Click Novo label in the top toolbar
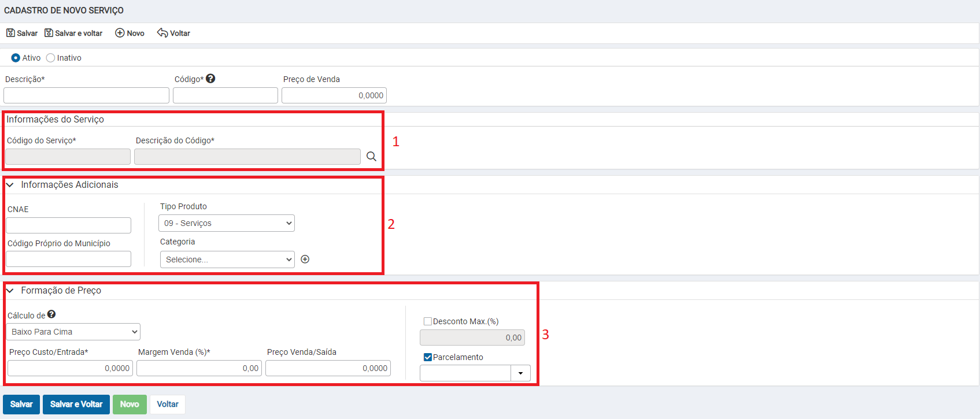Viewport: 980px width, 419px height. tap(135, 34)
